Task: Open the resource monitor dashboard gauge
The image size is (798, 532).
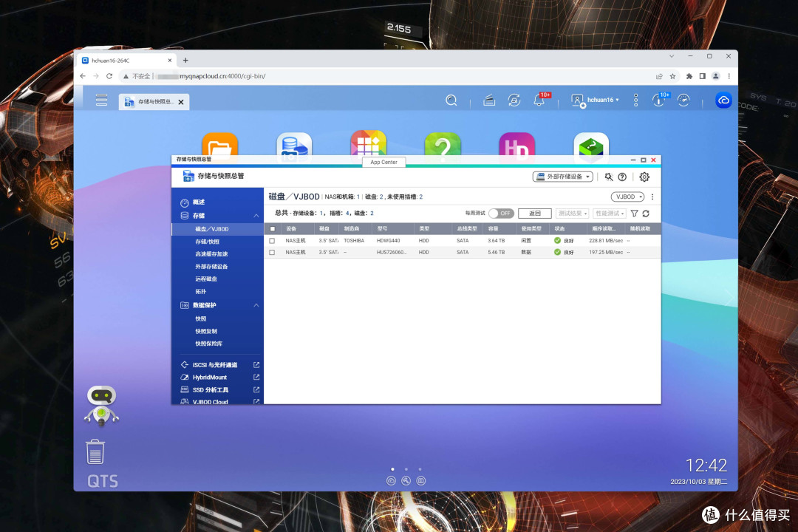Action: click(683, 100)
